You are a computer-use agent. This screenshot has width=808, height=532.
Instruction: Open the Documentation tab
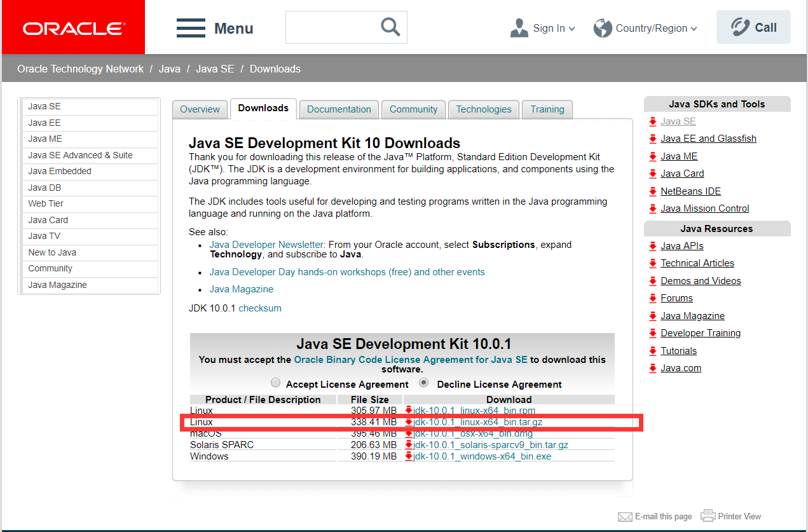[x=339, y=109]
